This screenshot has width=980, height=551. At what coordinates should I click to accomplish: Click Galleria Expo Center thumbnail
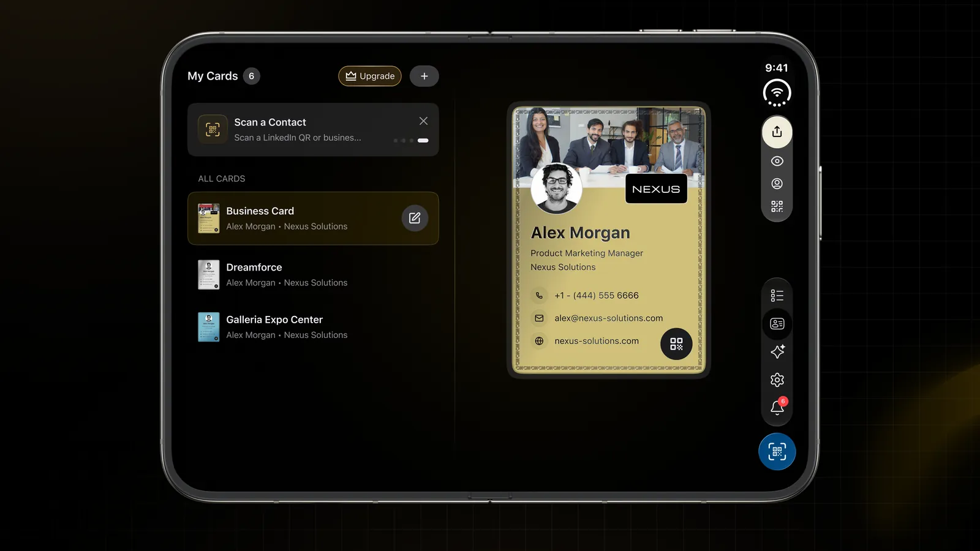[x=209, y=327]
